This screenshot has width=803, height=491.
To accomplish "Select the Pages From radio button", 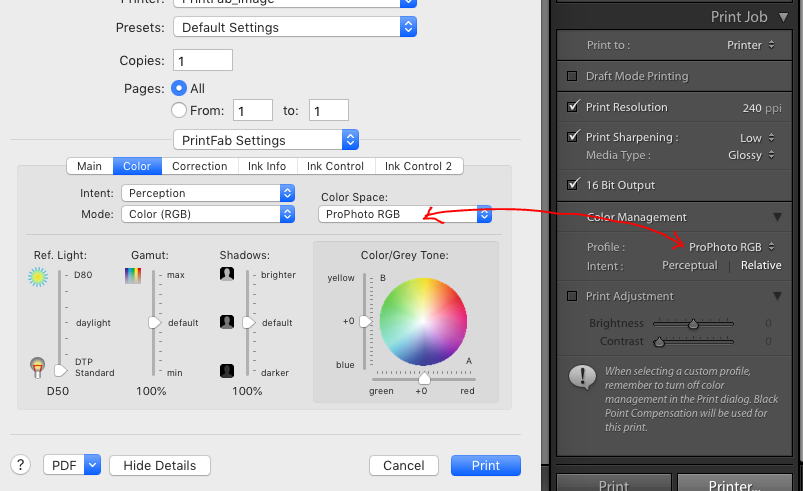I will (179, 110).
